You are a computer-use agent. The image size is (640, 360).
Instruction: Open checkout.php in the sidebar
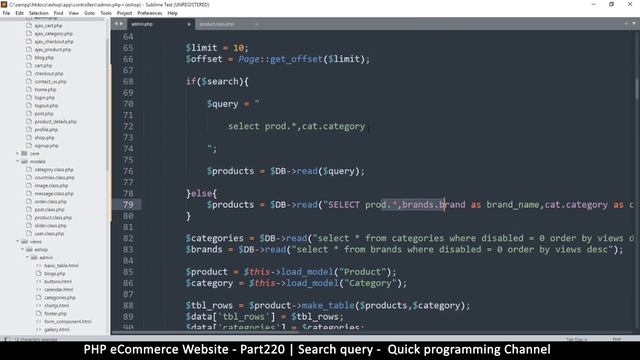point(49,73)
